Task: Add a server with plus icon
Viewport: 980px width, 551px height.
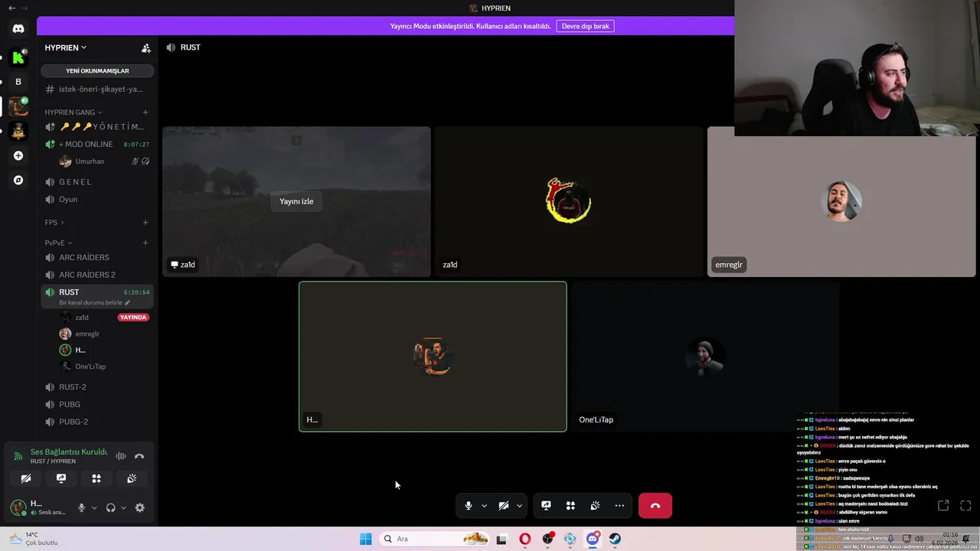Action: 18,155
